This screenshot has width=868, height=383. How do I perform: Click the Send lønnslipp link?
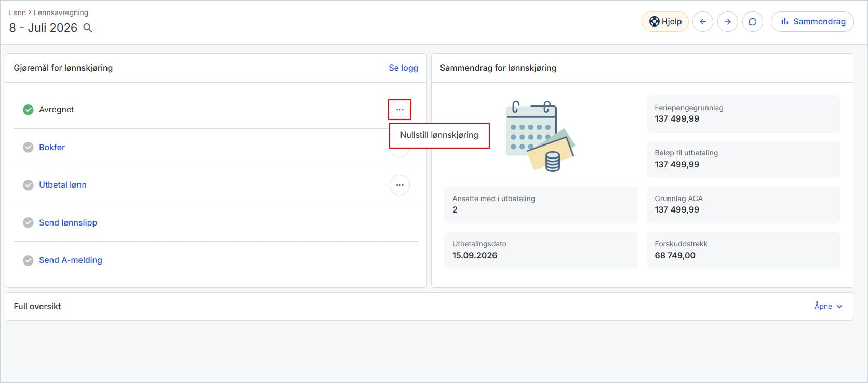[x=68, y=222]
